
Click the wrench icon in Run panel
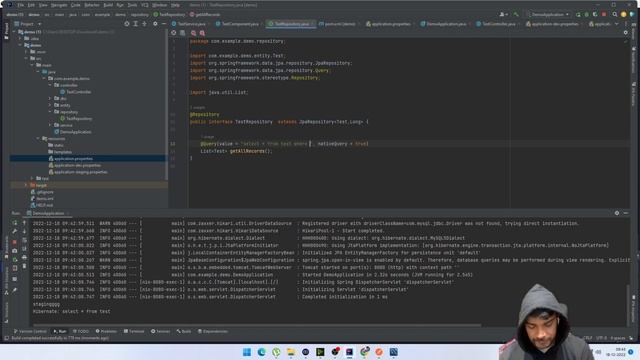coord(15,231)
